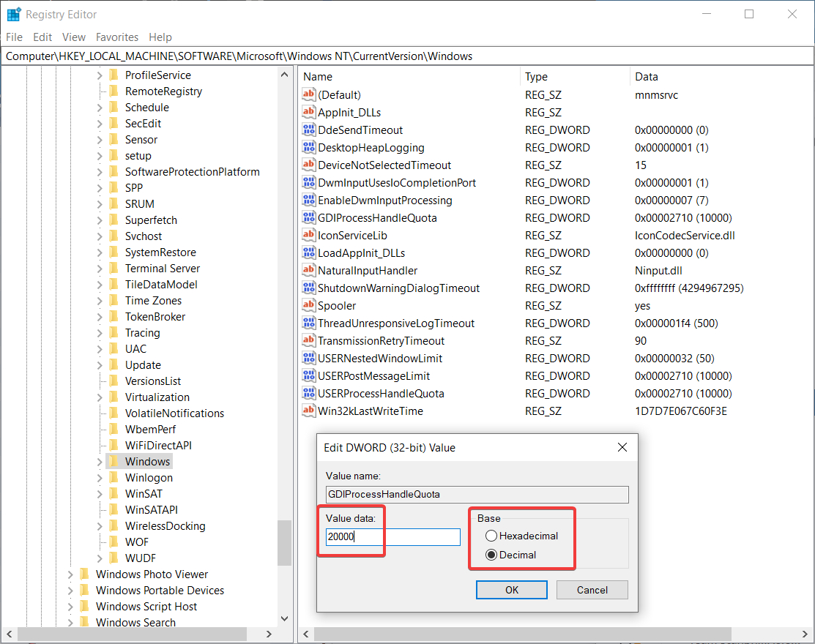Screen dimensions: 815x644
Task: Click the values pane horizontal scrollbar thumb
Action: click(522, 634)
